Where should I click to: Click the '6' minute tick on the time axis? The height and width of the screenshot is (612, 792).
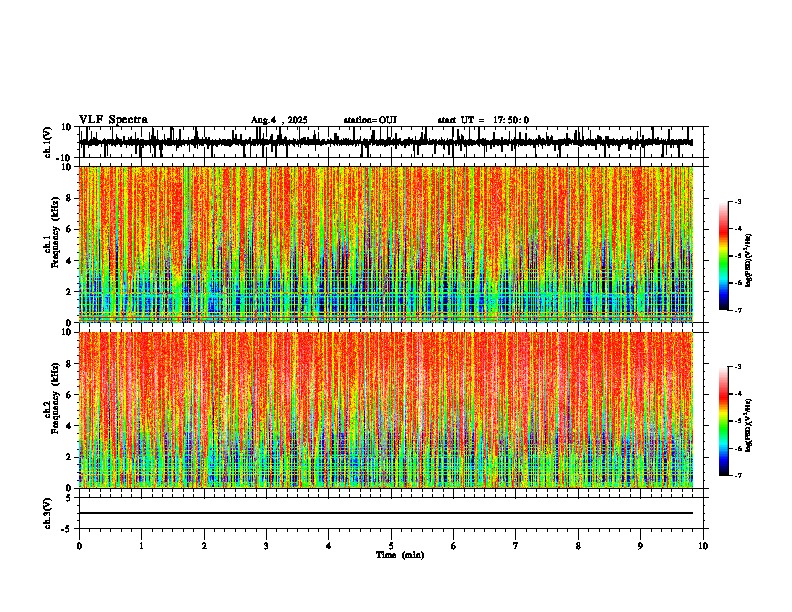453,546
